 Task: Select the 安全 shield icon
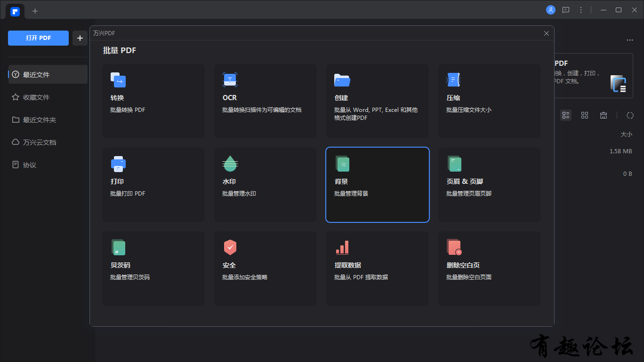coord(230,247)
